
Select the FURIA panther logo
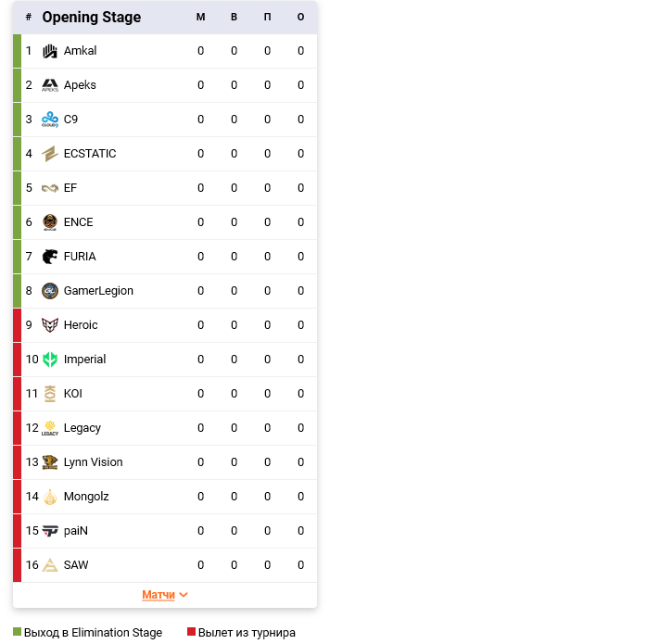tap(50, 257)
